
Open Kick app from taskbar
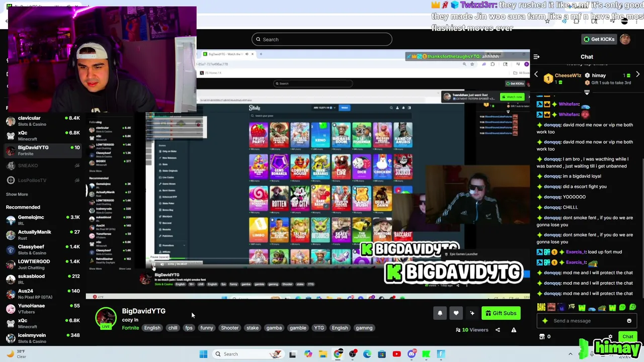pyautogui.click(x=426, y=354)
